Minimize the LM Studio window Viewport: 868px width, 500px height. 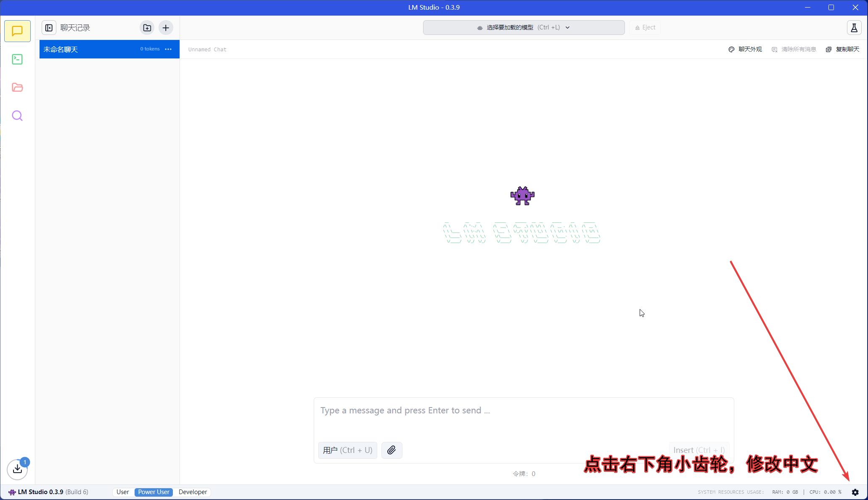[807, 8]
